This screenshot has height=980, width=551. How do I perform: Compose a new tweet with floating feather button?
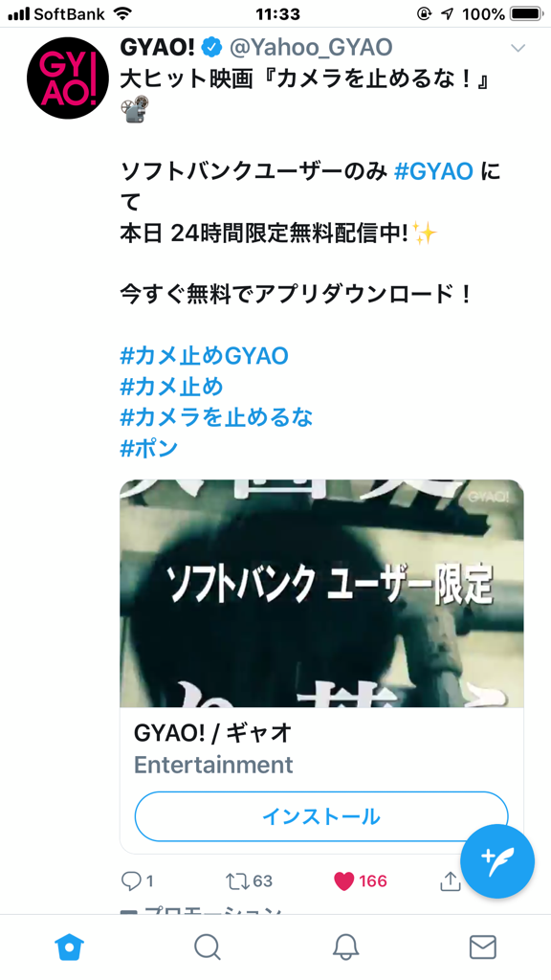(x=497, y=861)
